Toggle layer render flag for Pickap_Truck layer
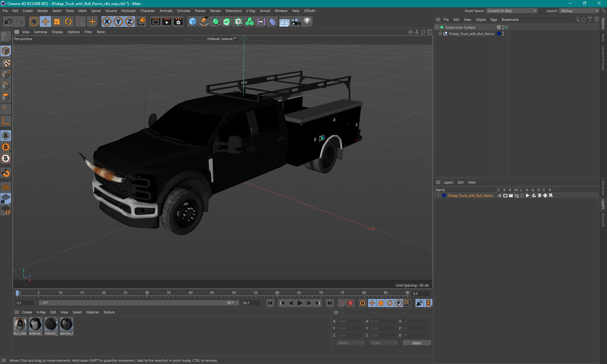This screenshot has width=607, height=364. point(511,196)
